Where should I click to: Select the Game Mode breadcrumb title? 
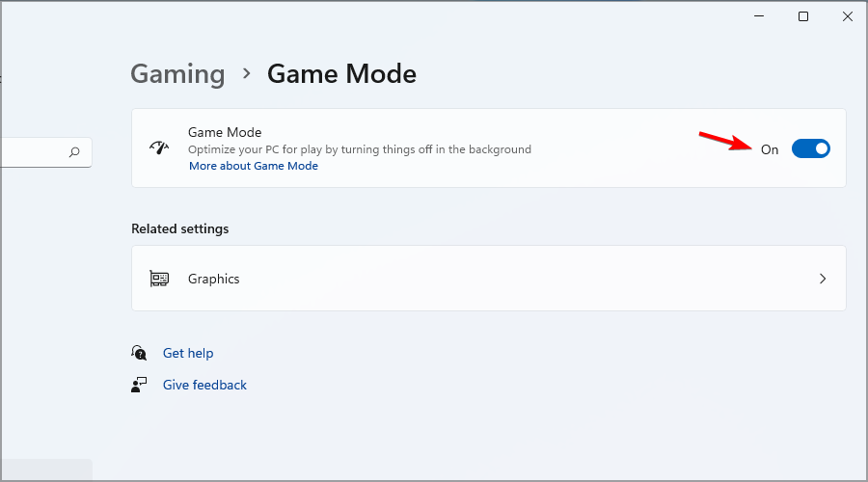[341, 73]
